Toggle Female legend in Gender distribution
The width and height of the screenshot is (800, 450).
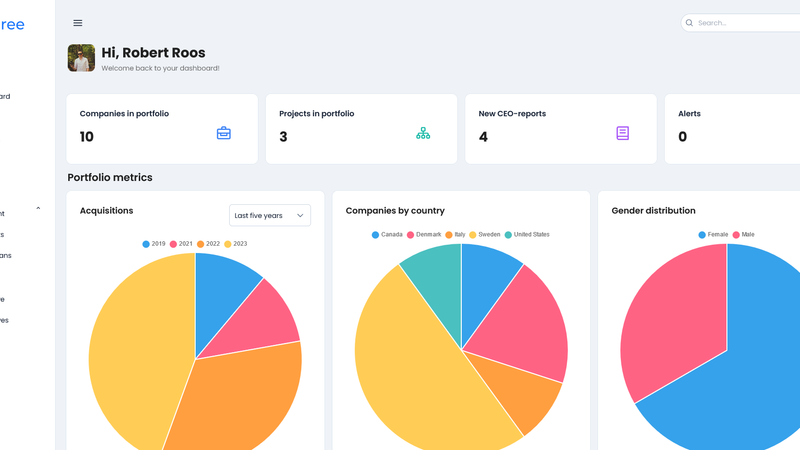pos(714,235)
